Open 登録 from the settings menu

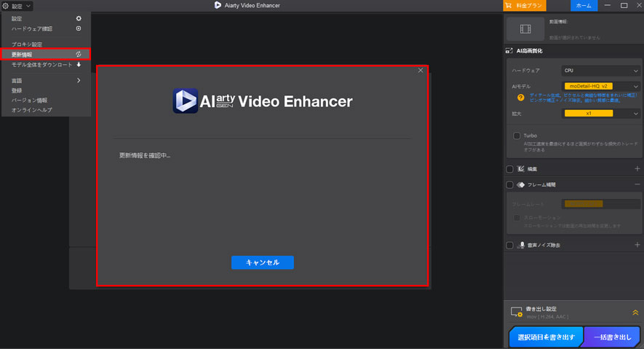[46, 90]
